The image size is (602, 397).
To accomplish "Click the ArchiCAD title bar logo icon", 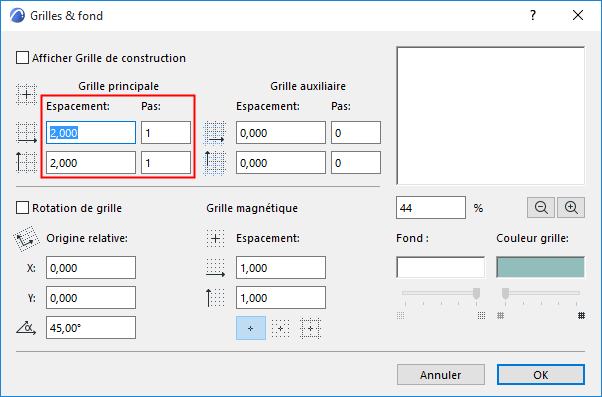I will pyautogui.click(x=17, y=16).
